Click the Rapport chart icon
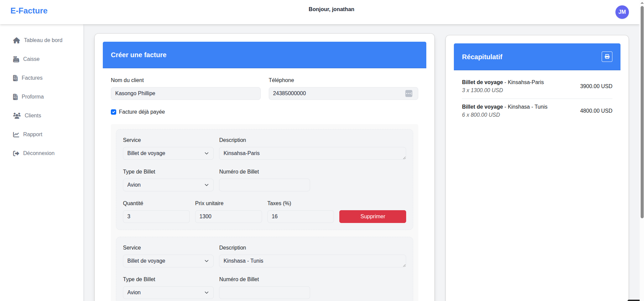Screen dimensions: 644x301 [x=16, y=135]
